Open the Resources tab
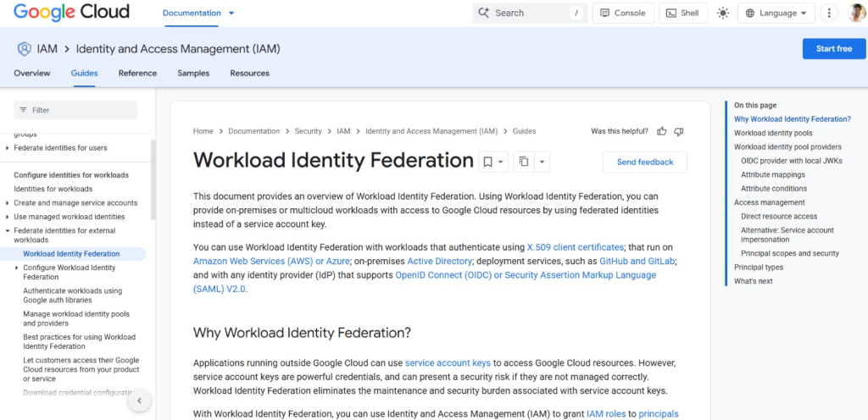The image size is (868, 420). point(250,73)
